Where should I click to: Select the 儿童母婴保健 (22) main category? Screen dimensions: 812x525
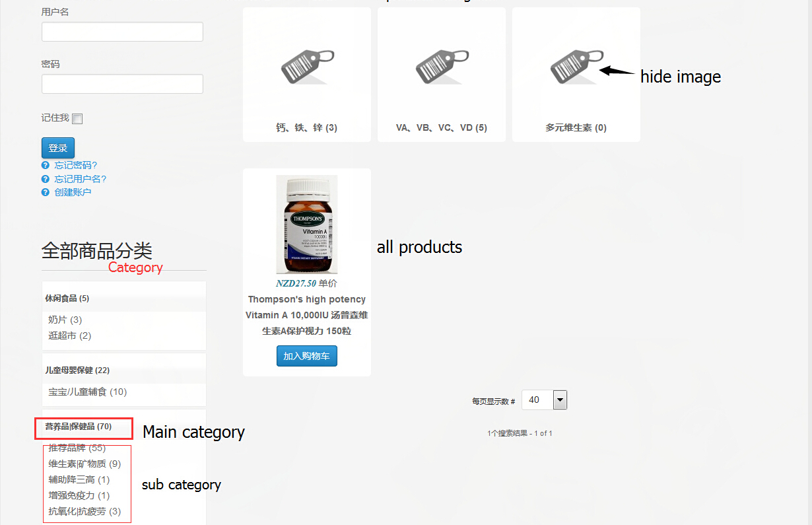click(x=77, y=370)
